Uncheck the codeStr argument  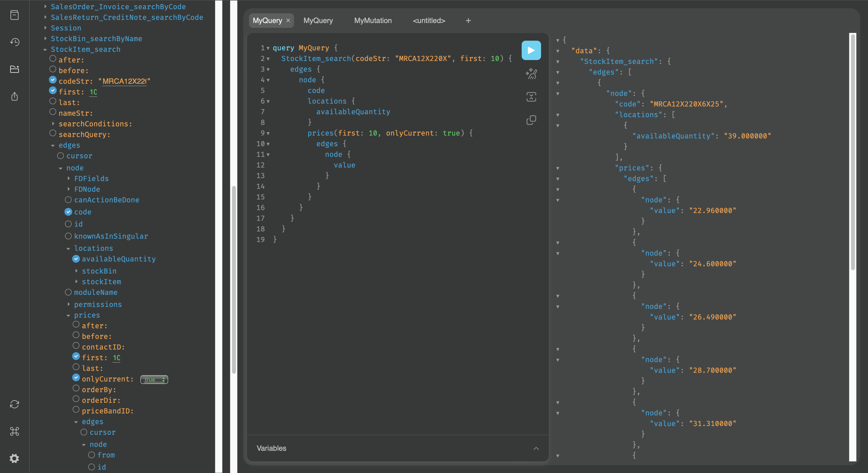(53, 80)
